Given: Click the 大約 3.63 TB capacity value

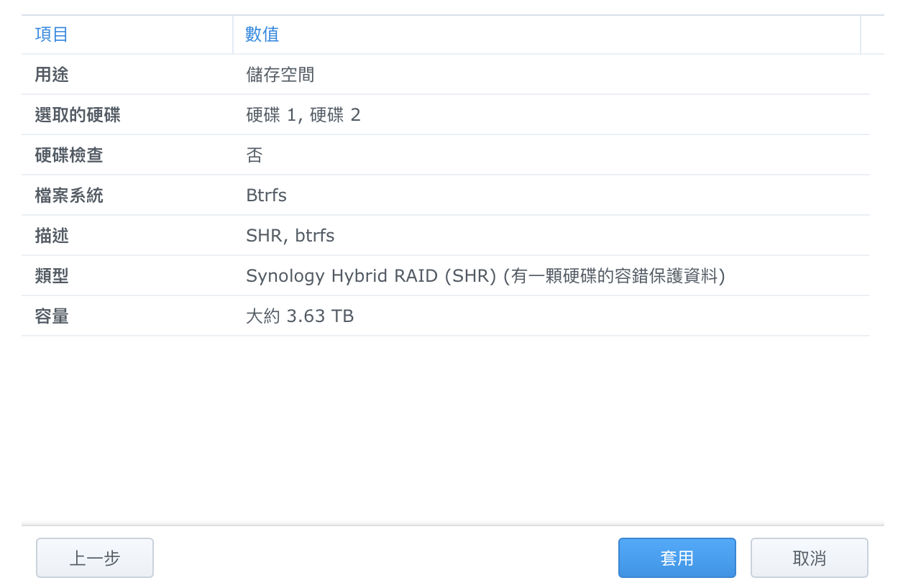Looking at the screenshot, I should [x=300, y=316].
